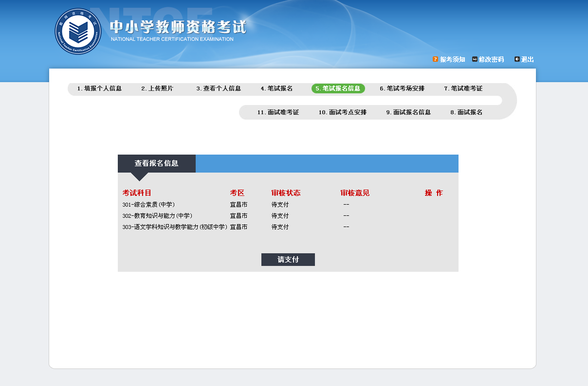The image size is (588, 386).
Task: Go to step 1 填报个人信息
Action: click(99, 88)
